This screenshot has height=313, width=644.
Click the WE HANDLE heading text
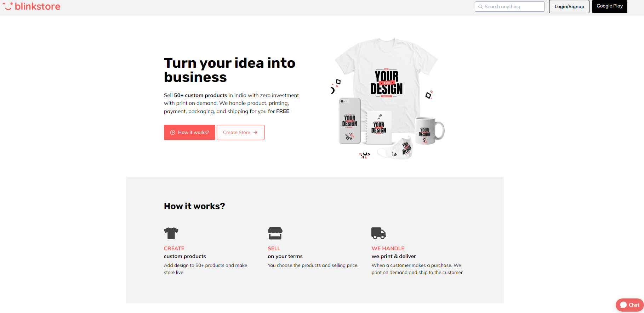388,248
